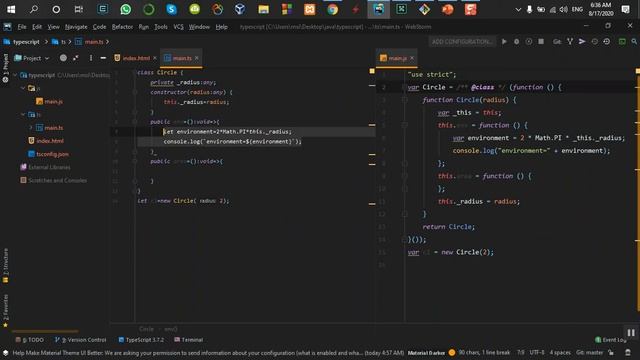Screen dimensions: 640x360
Task: Select main.js in the project tree
Action: point(49,101)
